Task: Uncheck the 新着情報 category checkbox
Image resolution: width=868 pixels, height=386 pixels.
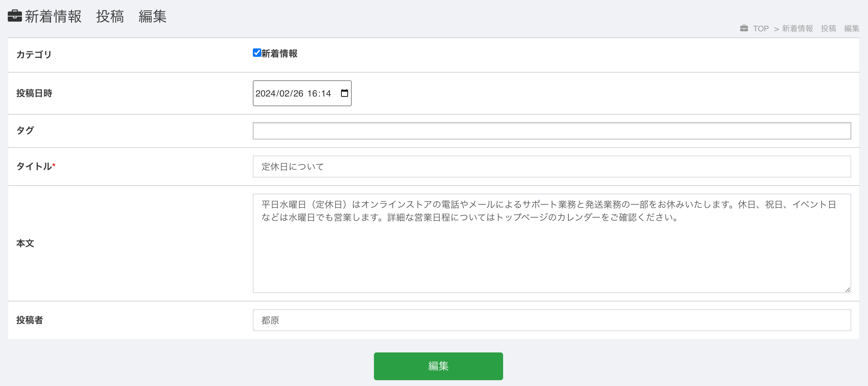Action: [x=257, y=53]
